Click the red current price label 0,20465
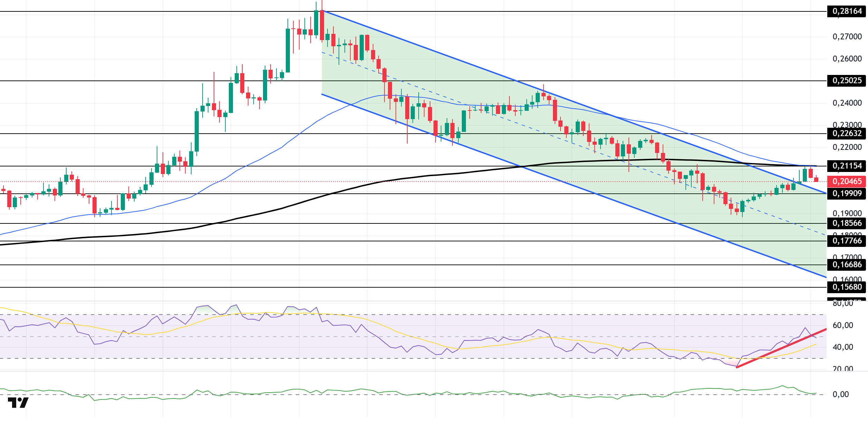This screenshot has height=423, width=868. click(x=847, y=182)
